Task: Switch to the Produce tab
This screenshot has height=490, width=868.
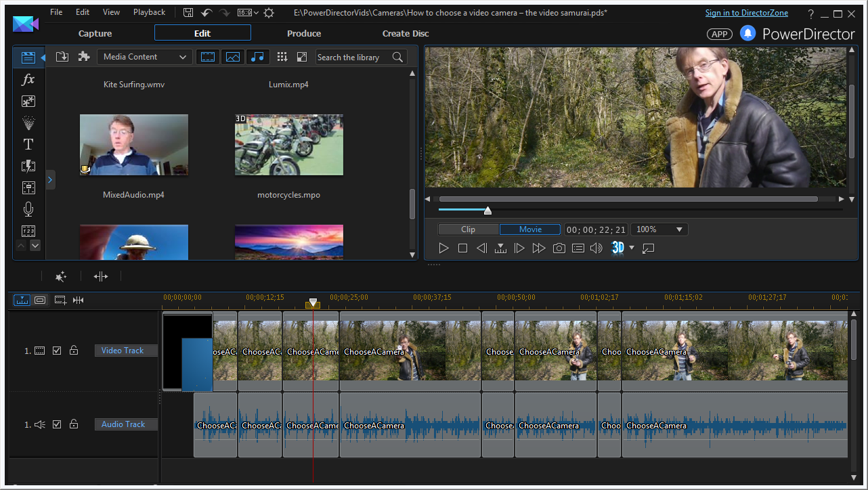Action: coord(304,33)
